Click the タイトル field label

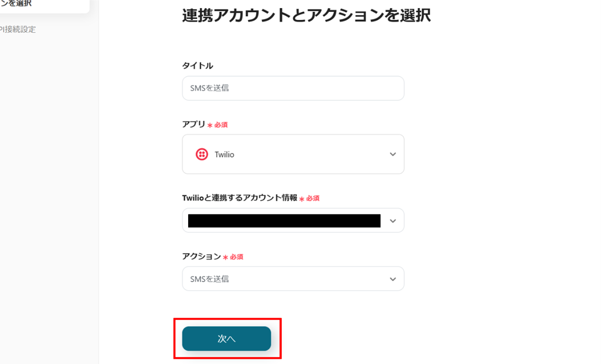click(198, 66)
